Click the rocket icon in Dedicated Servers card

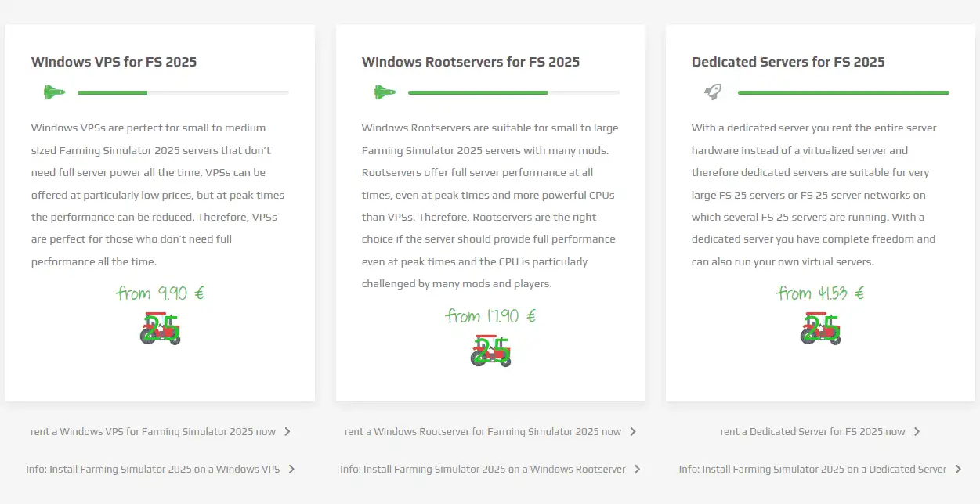713,92
